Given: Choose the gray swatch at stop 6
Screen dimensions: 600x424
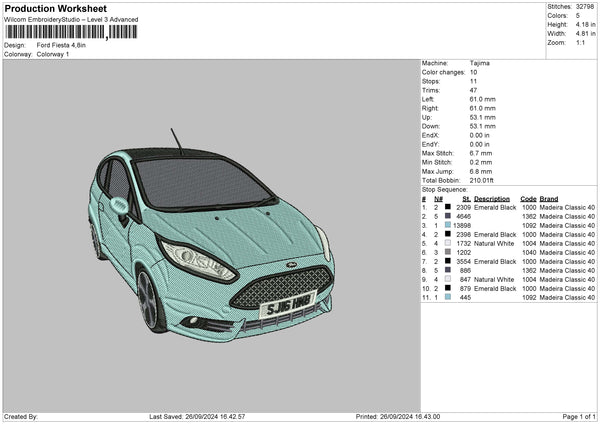Looking at the screenshot, I should tap(447, 252).
